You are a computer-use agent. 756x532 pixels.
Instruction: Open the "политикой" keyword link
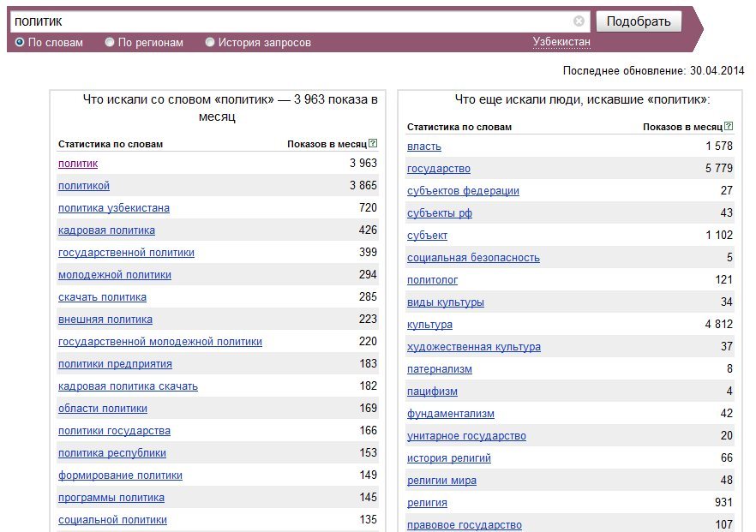(x=84, y=186)
